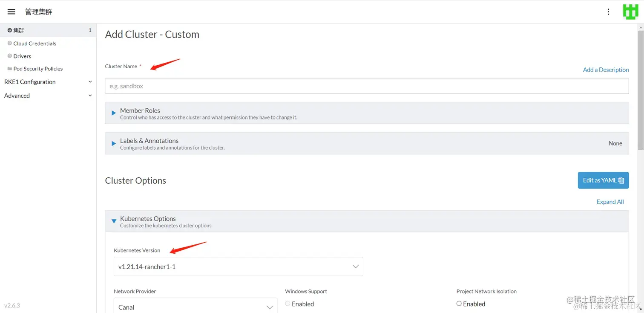Click the Edit as YAML button
Viewport: 644px width, 313px height.
pos(603,180)
